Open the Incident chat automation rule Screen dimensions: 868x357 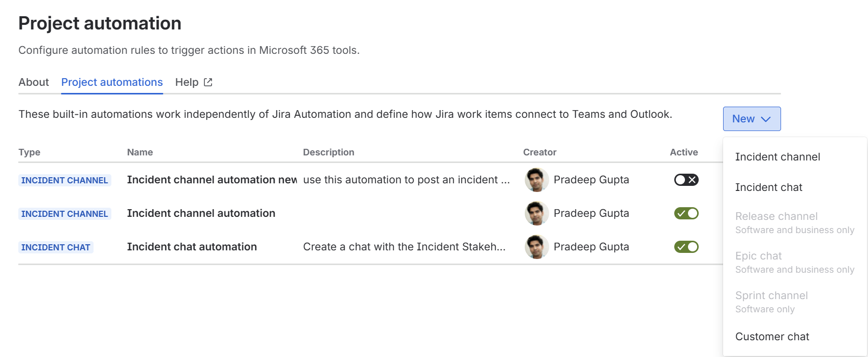192,247
